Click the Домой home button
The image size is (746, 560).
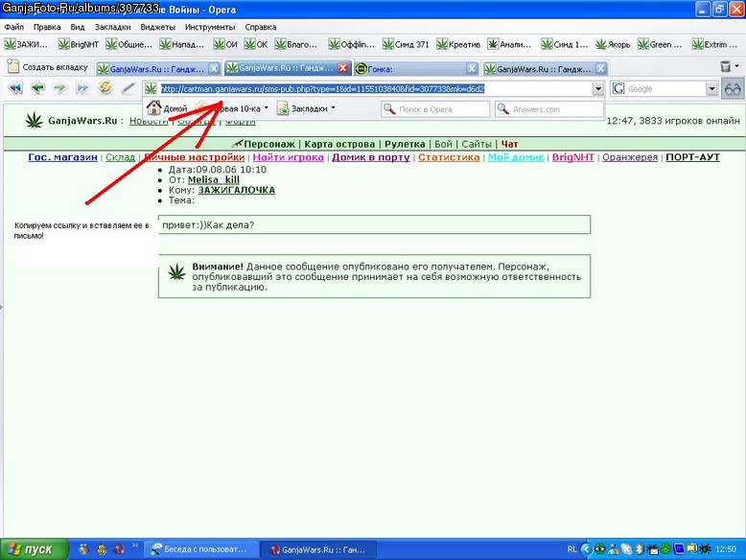click(167, 108)
